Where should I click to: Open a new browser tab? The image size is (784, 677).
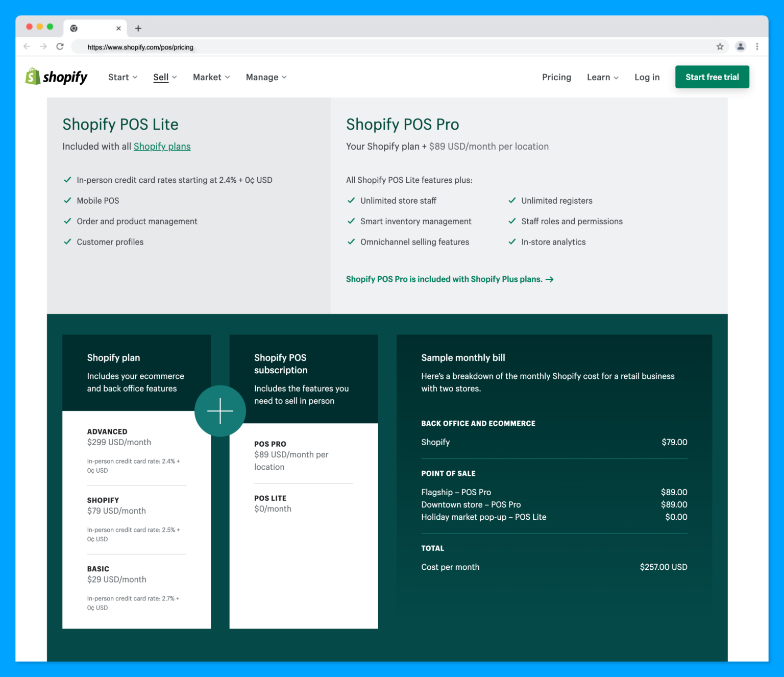(x=138, y=29)
